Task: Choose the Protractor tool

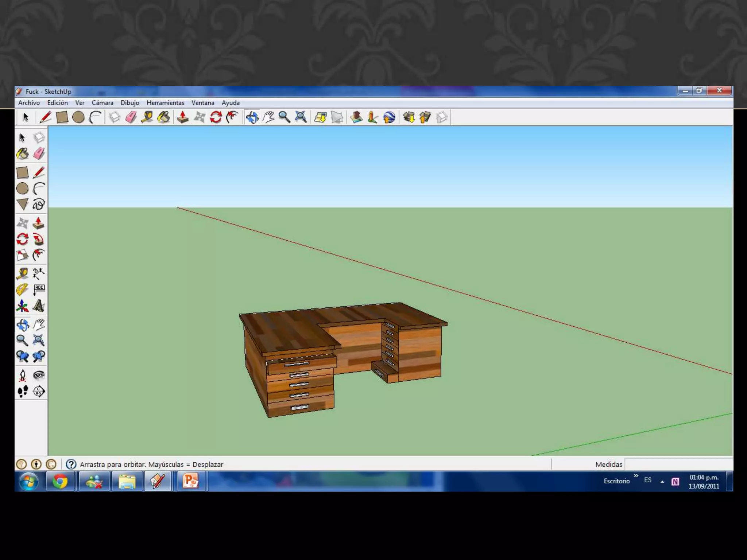Action: point(22,290)
